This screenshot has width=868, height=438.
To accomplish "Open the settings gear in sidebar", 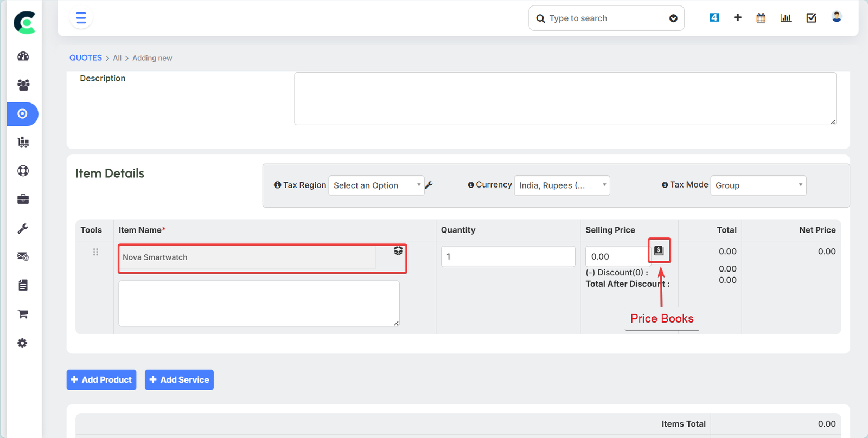I will (x=22, y=343).
